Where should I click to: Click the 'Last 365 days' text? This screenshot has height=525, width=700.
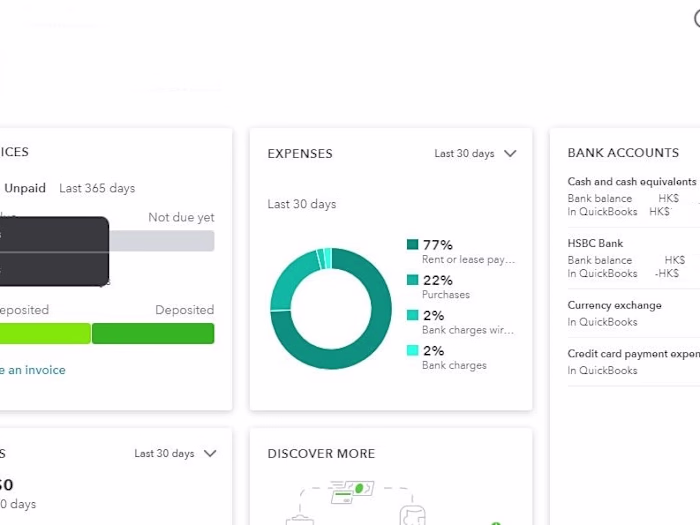coord(97,188)
